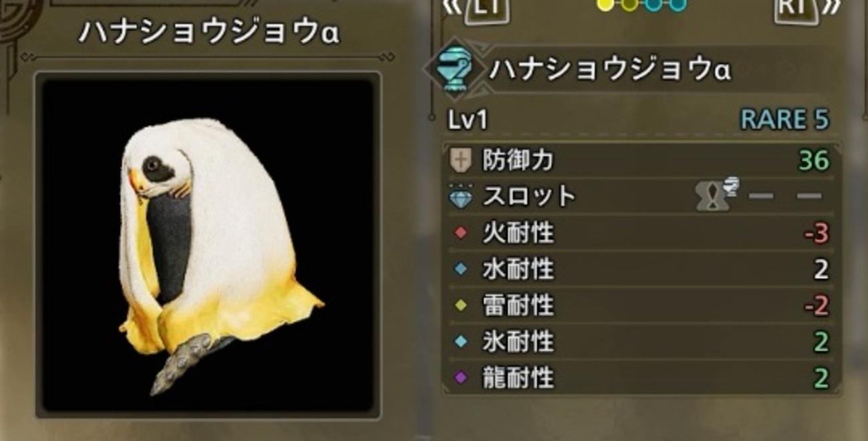Click the penguin-like armor preview image

tap(208, 245)
